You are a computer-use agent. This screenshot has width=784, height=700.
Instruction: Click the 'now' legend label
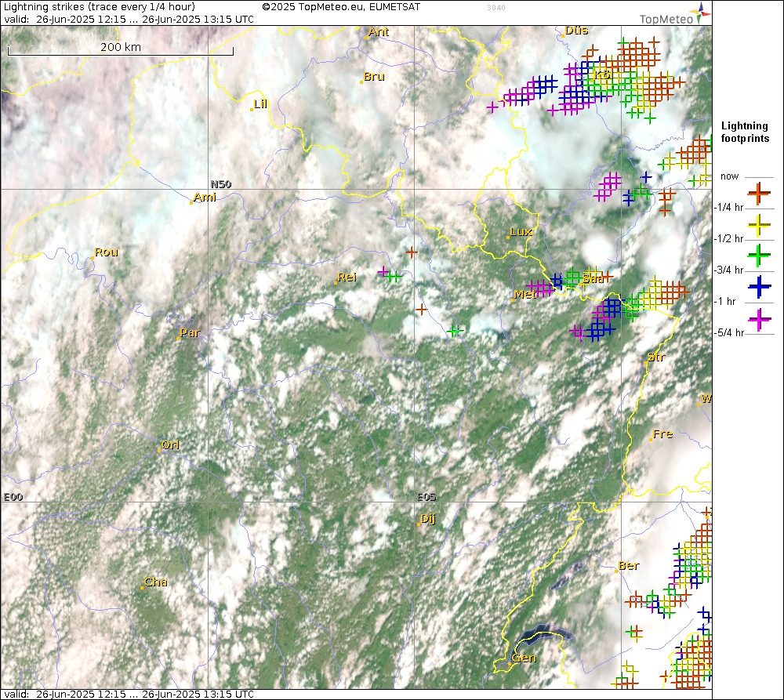pyautogui.click(x=729, y=176)
